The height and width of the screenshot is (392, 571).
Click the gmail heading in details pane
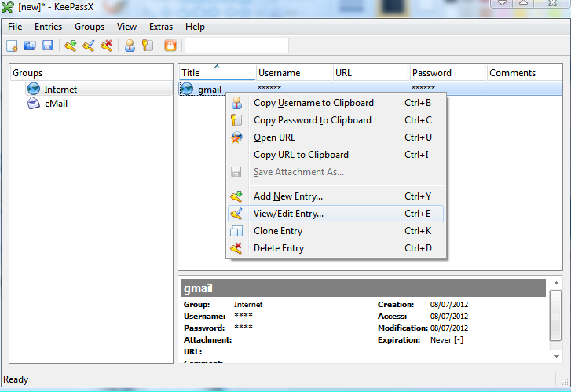point(198,288)
